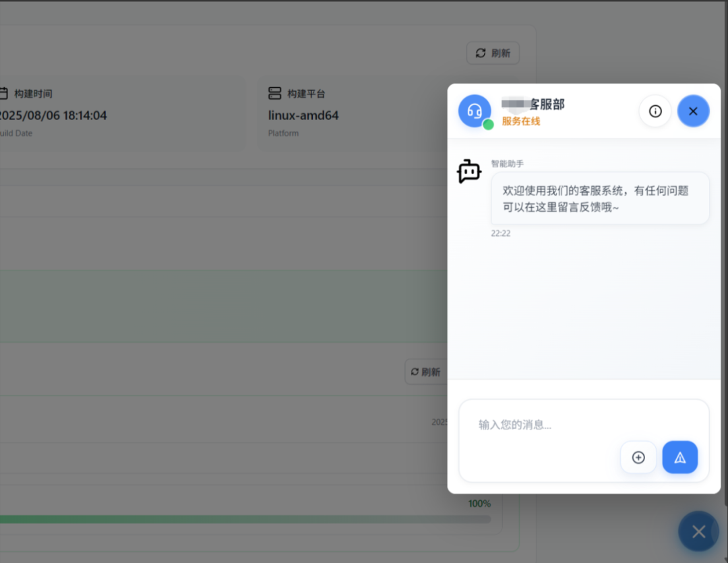Click the headset customer service avatar

click(474, 111)
